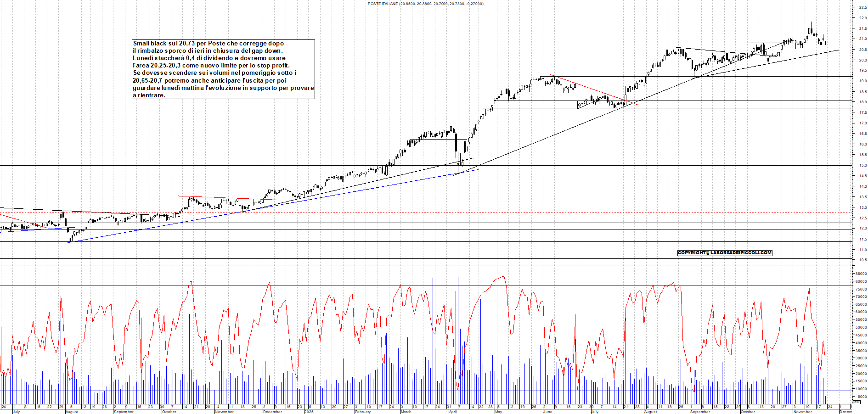Viewport: 868px width, 414px height.
Task: Click the 15.0 price axis label
Action: click(x=862, y=165)
